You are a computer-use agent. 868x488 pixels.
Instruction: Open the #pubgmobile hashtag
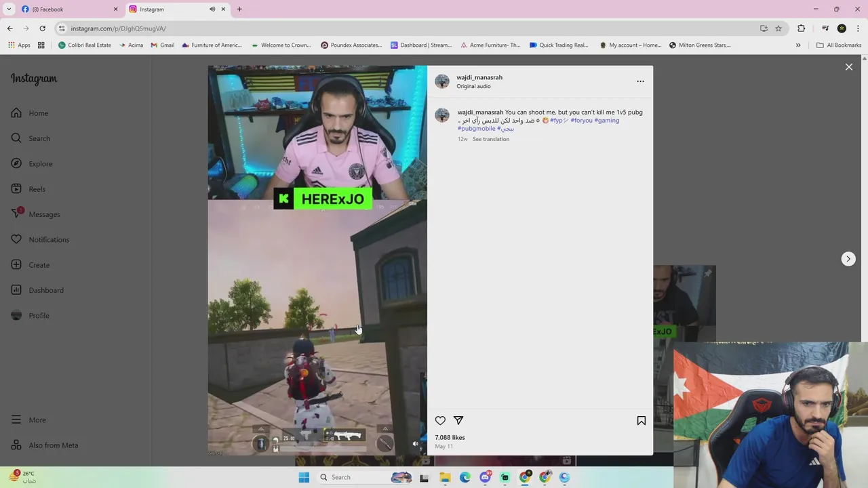(x=476, y=129)
